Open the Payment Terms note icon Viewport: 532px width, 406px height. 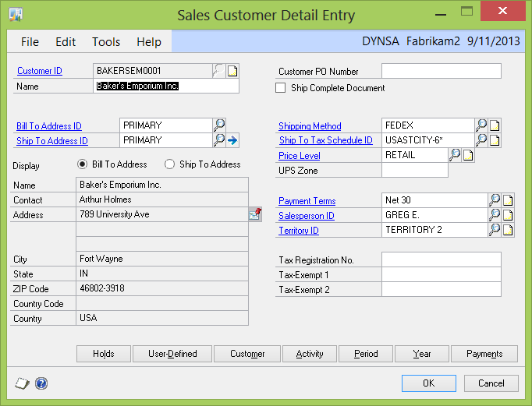point(508,201)
